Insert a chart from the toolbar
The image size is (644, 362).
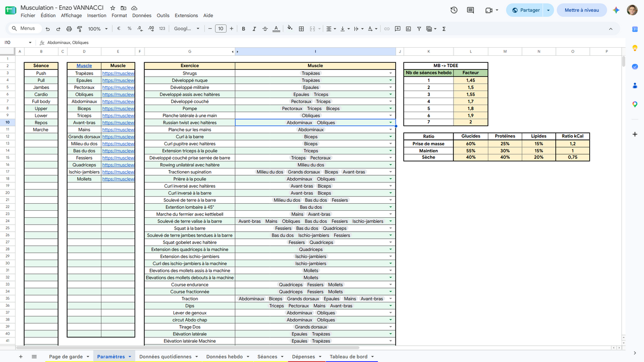click(408, 29)
